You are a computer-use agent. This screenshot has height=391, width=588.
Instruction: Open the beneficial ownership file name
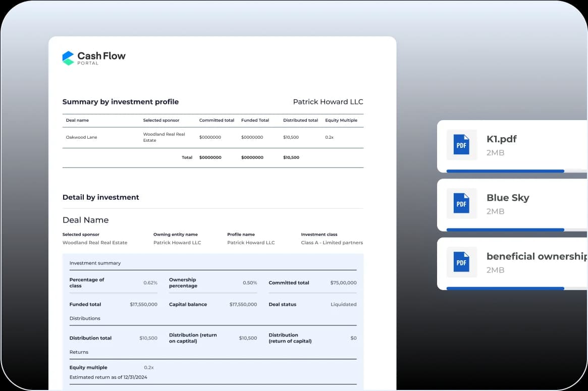coord(536,256)
